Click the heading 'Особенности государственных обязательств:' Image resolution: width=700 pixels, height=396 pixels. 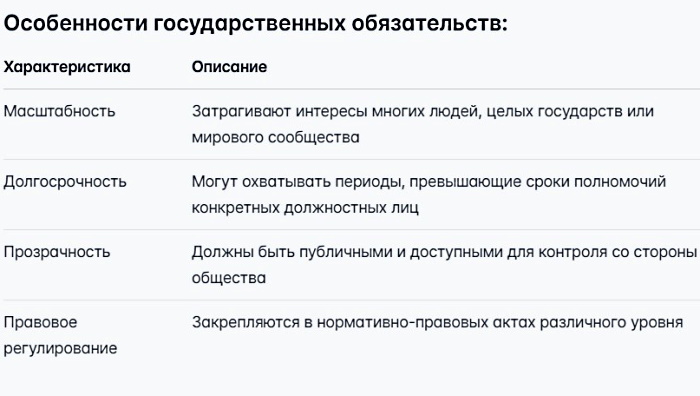[x=255, y=23]
